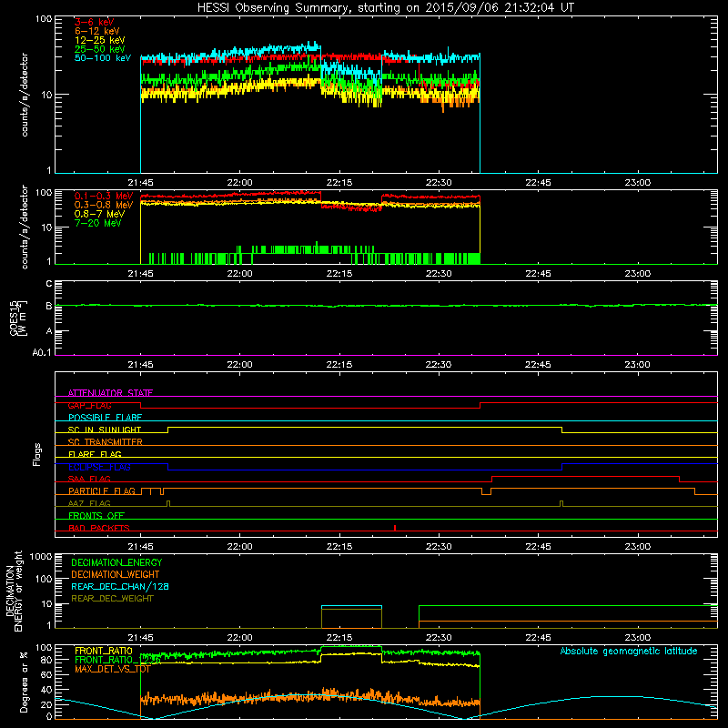Select the 50-100 keV legend label
The width and height of the screenshot is (728, 728).
103,58
